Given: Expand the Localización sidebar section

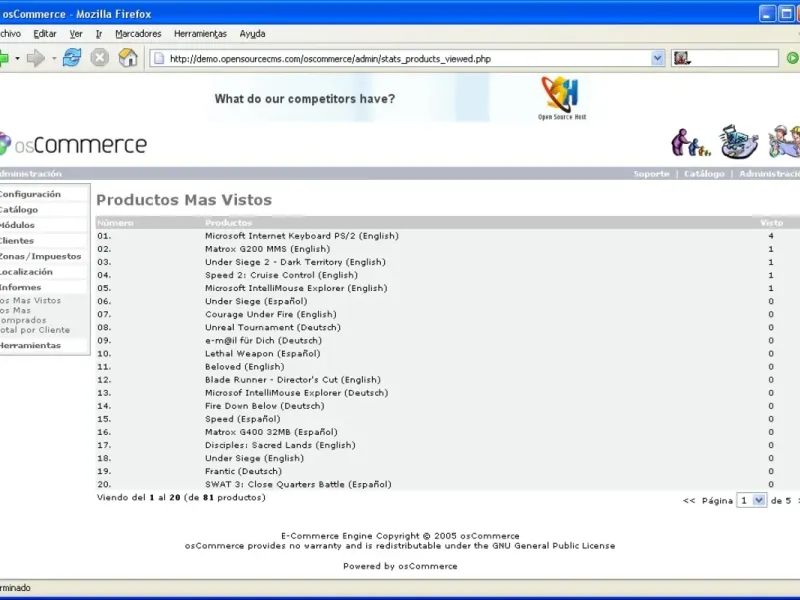Looking at the screenshot, I should (x=27, y=272).
